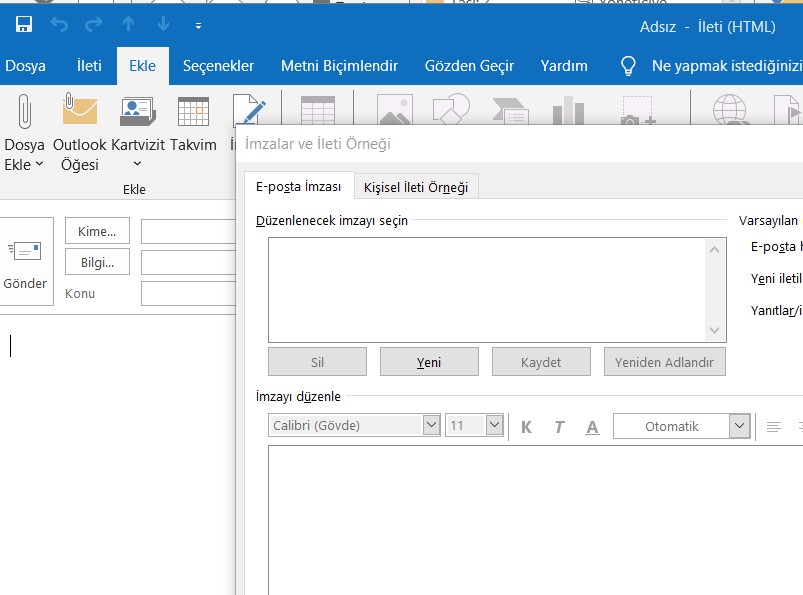Toggle italic (T) in signature editor
Image resolution: width=803 pixels, height=595 pixels.
[558, 425]
